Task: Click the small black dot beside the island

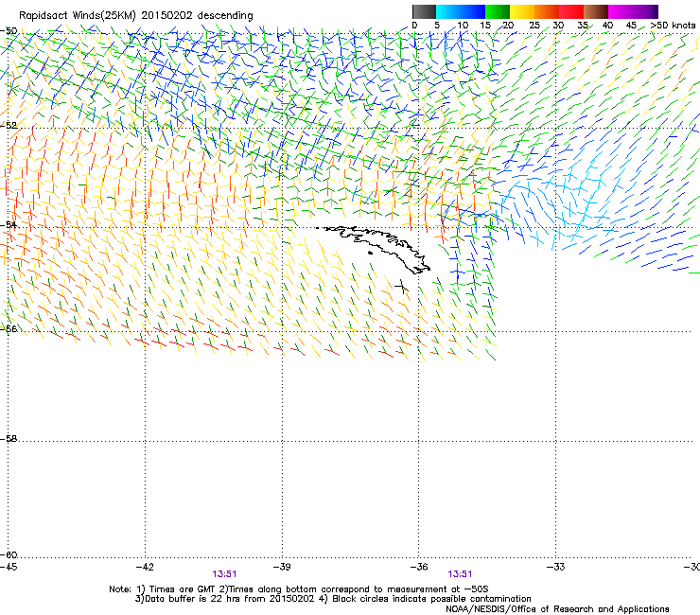Action: [x=370, y=254]
